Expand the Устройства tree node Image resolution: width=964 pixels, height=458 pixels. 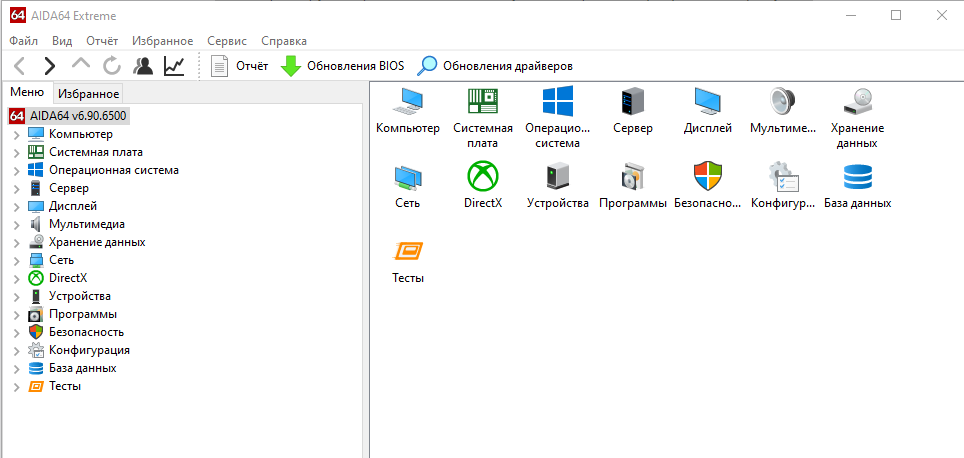[17, 296]
